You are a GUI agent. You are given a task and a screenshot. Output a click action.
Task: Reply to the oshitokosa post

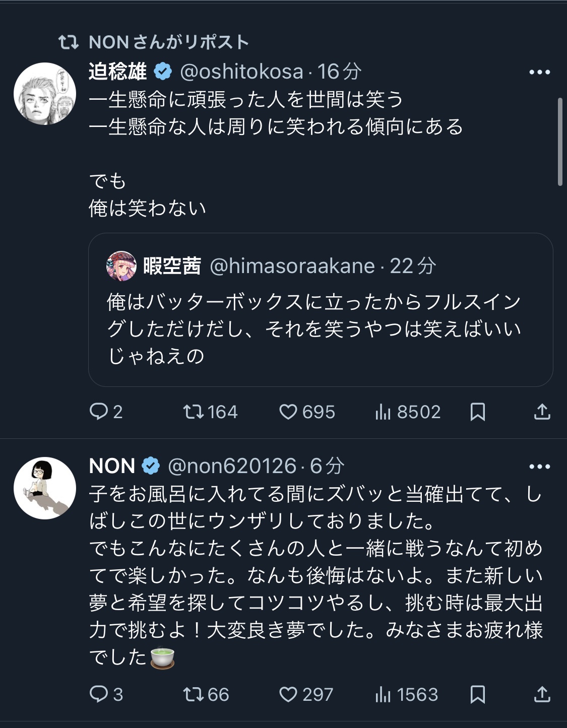coord(106,412)
